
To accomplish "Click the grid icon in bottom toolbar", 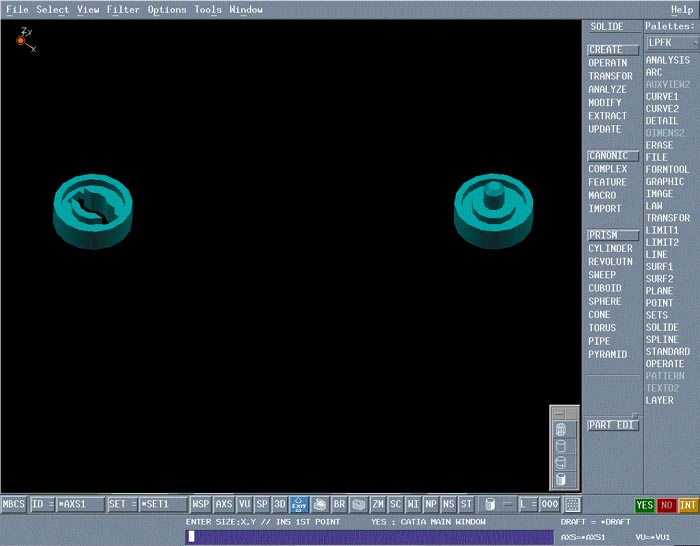I will click(x=573, y=505).
